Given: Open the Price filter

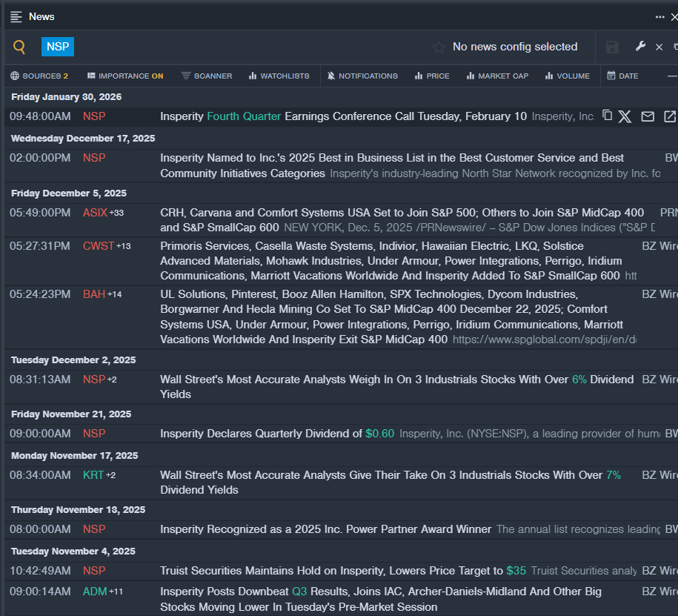Looking at the screenshot, I should click(432, 76).
